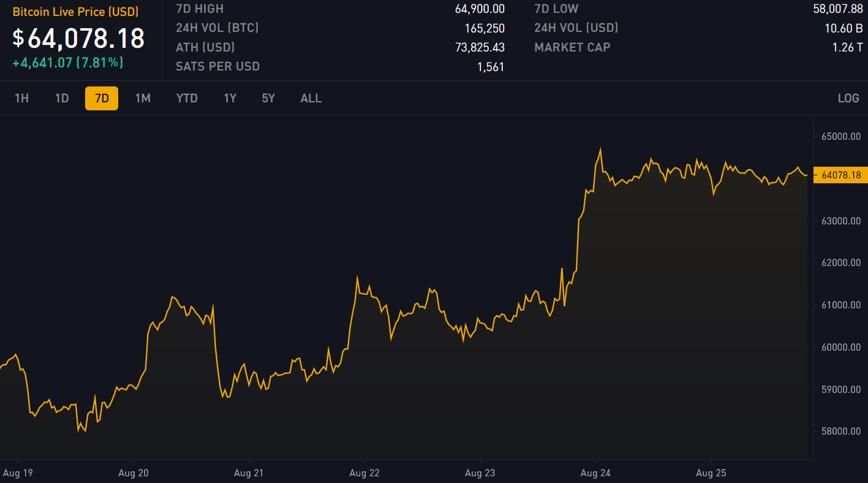This screenshot has height=483, width=868.
Task: Click the Aug 24 date on x-axis
Action: pos(597,473)
